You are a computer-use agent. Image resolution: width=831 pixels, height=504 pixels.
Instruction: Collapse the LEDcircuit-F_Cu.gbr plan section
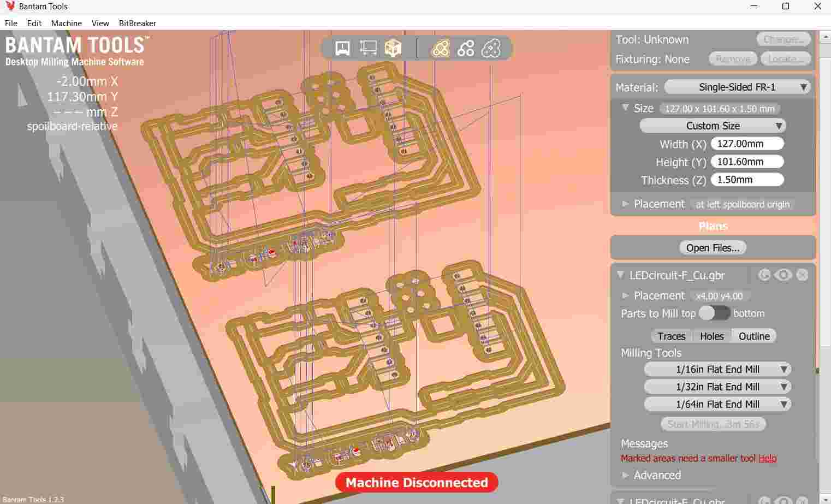[x=620, y=274]
